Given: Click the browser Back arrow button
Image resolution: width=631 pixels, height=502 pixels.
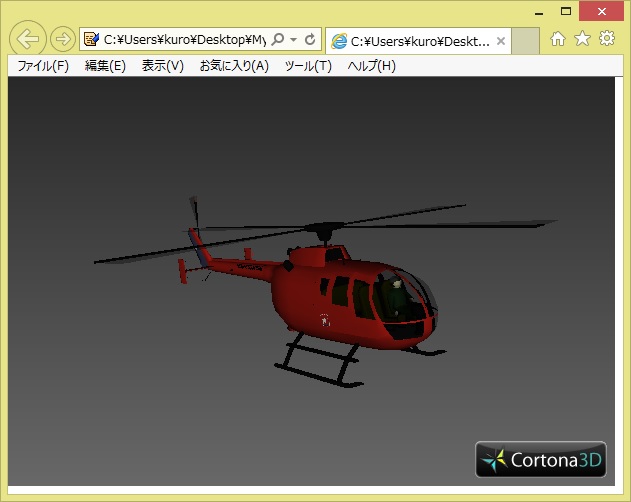Looking at the screenshot, I should [28, 39].
